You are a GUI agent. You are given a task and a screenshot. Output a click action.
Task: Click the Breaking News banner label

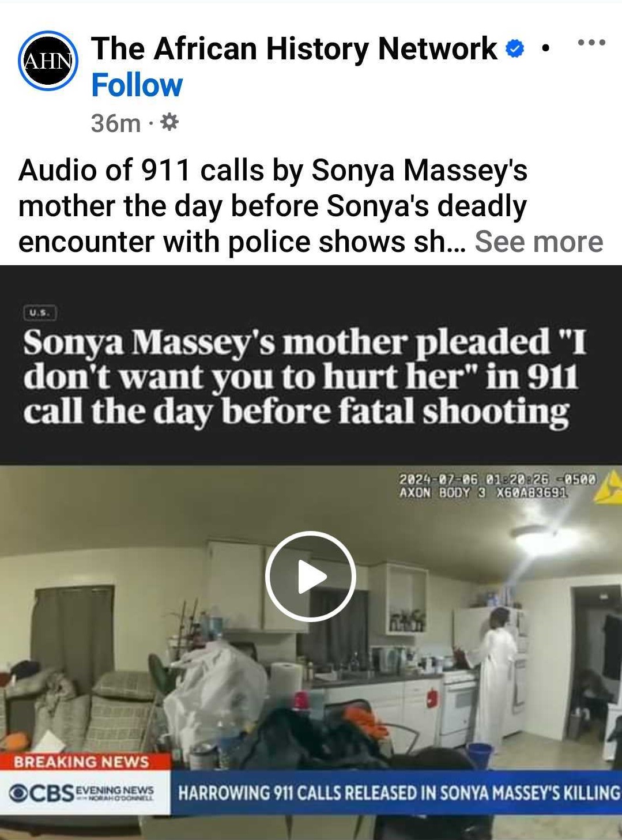click(81, 762)
